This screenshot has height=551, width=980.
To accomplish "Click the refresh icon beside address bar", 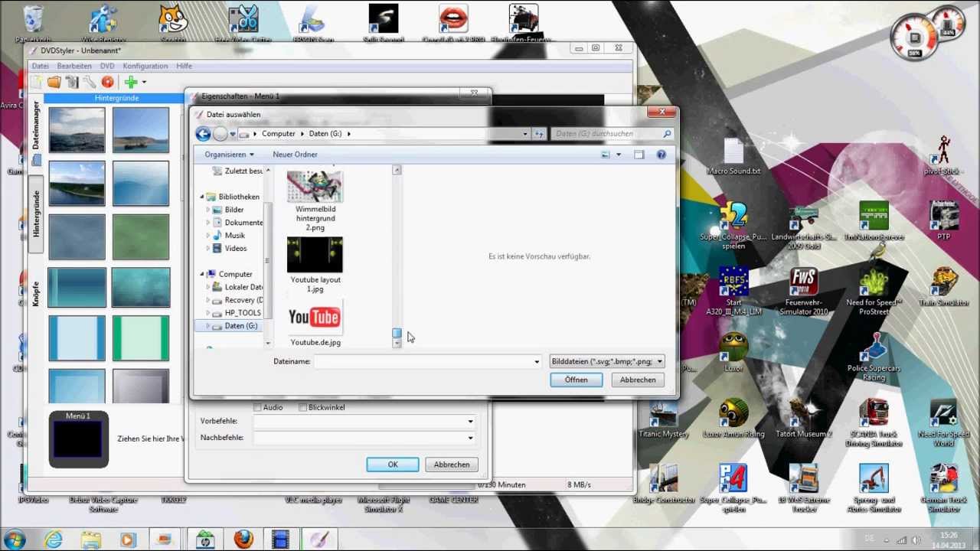I will pyautogui.click(x=539, y=134).
